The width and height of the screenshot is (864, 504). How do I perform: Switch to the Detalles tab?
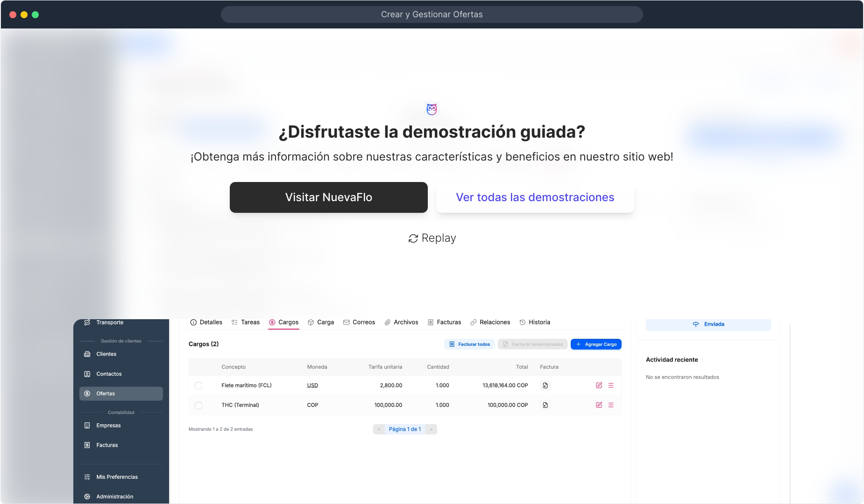click(x=206, y=322)
